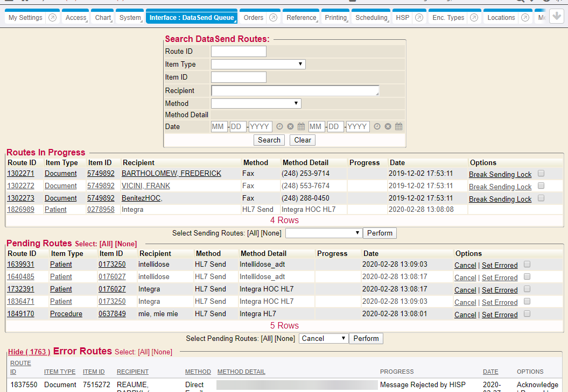Expand the Item Type dropdown

[258, 65]
